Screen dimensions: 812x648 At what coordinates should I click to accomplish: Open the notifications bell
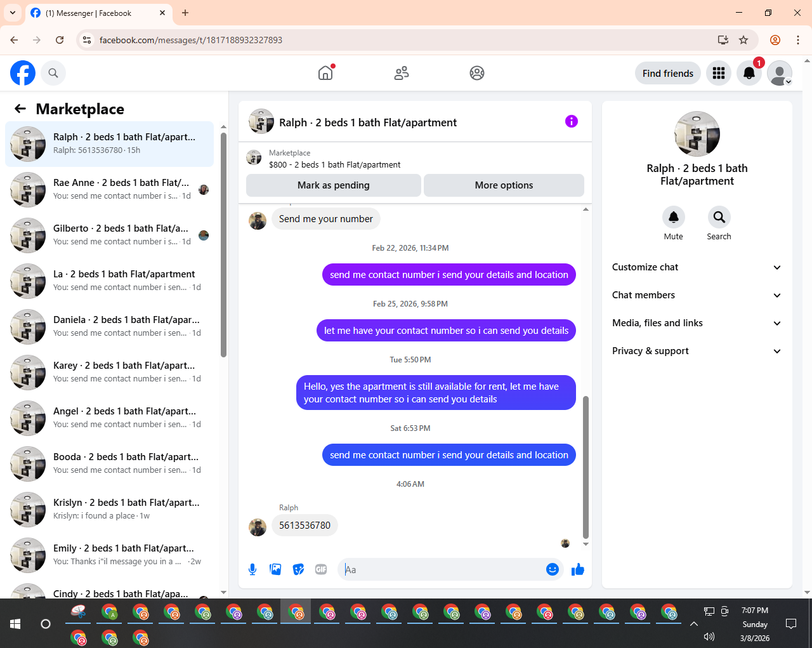(x=749, y=73)
